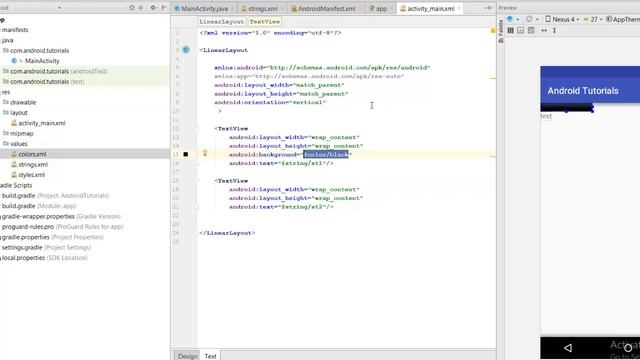Open activity_main.xml in the project tree

(x=38, y=123)
